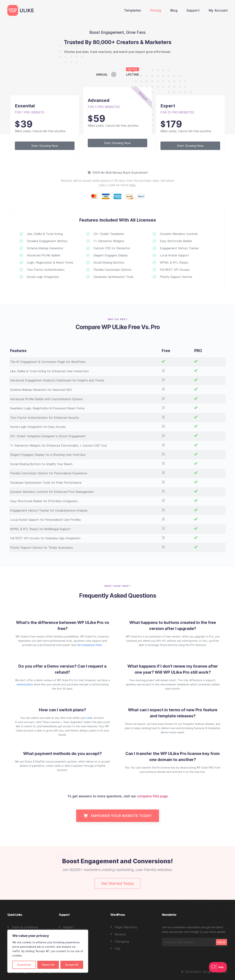Click the PayPal payment icon

pyautogui.click(x=141, y=196)
